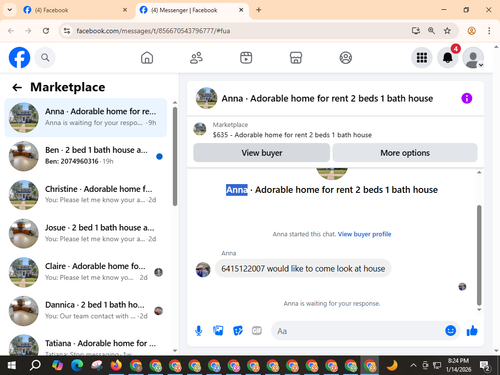
Task: Click the conversation list scrollbar
Action: point(175,156)
